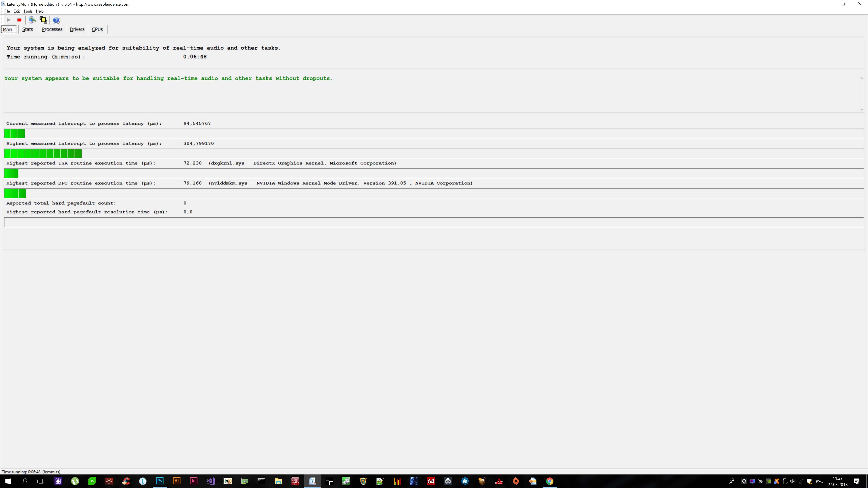Open Google Chrome from the taskbar
Screen dimensions: 868x488
tap(550, 481)
